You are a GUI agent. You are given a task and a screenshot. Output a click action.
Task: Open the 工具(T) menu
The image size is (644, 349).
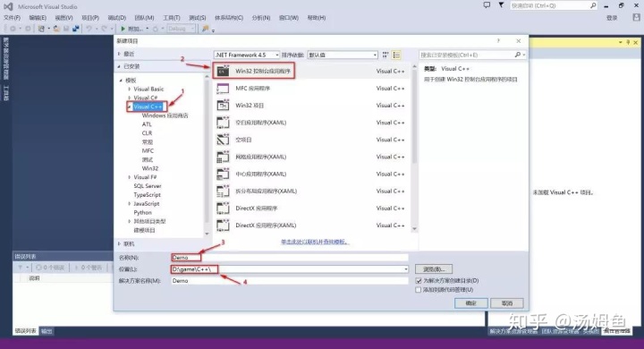point(172,18)
